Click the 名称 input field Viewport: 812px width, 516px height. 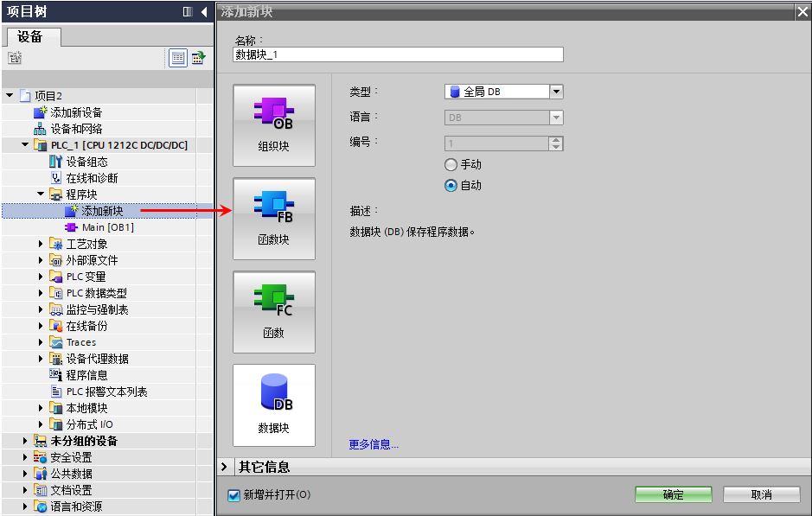(398, 54)
